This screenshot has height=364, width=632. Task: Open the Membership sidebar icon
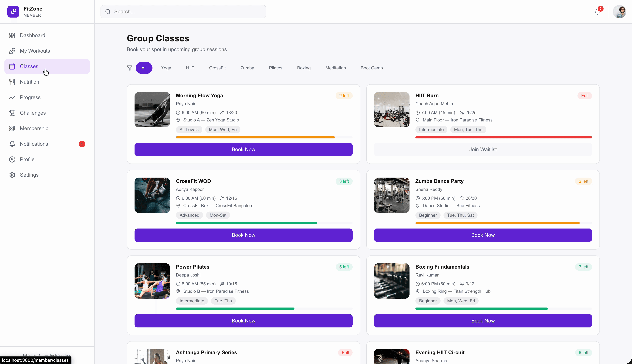click(12, 128)
